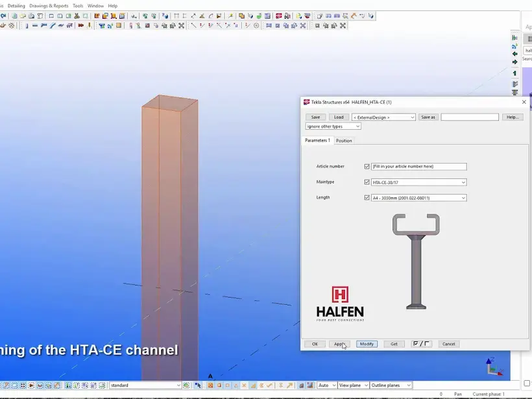Click the OK button in dialog
The width and height of the screenshot is (532, 399).
pyautogui.click(x=315, y=344)
